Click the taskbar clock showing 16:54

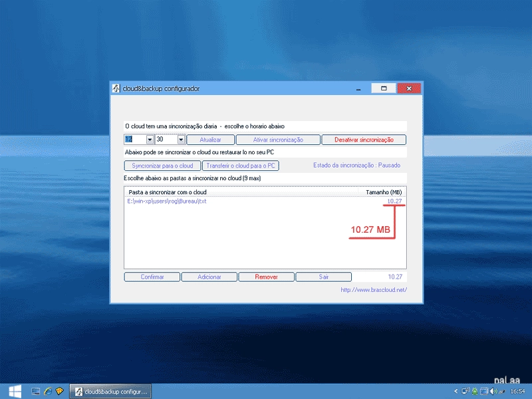517,391
